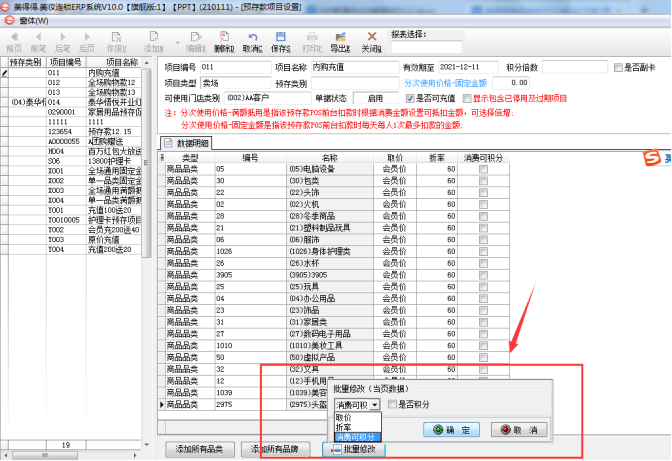Click the undo 取消 toolbar icon
This screenshot has width=672, height=461.
(x=252, y=37)
